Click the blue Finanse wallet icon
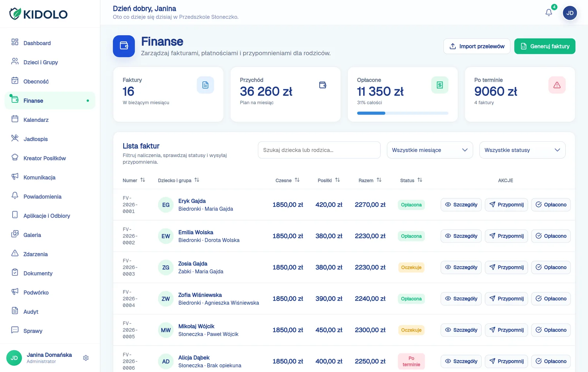The height and width of the screenshot is (372, 588). pyautogui.click(x=124, y=46)
